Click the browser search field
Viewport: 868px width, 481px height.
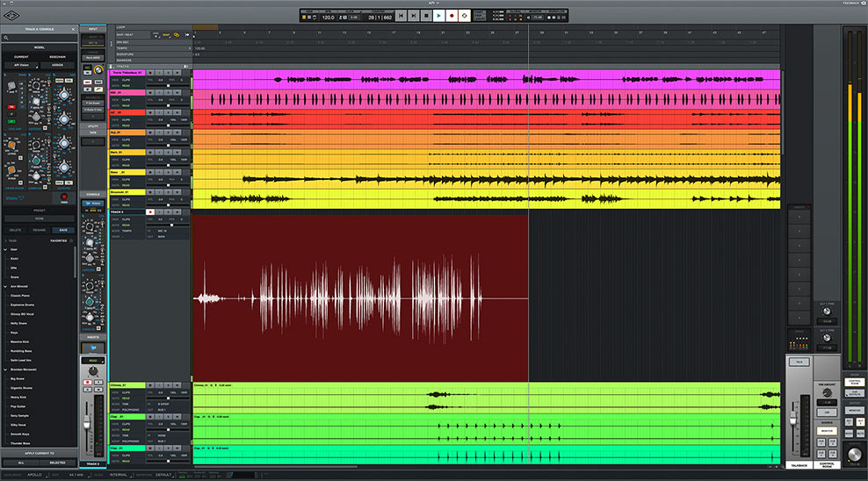(x=39, y=38)
